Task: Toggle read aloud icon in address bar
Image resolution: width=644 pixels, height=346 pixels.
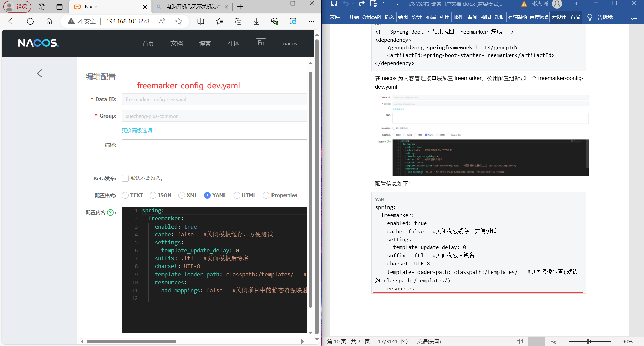Action: pos(162,21)
